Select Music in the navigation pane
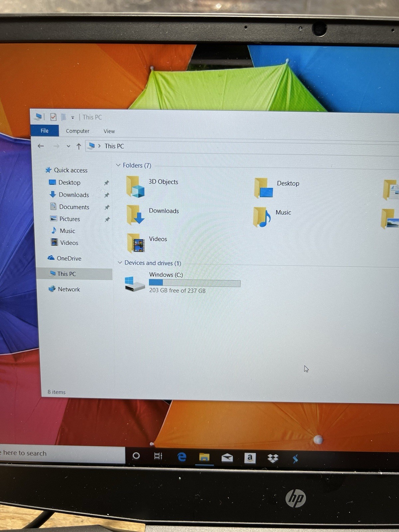399x532 pixels. point(63,231)
